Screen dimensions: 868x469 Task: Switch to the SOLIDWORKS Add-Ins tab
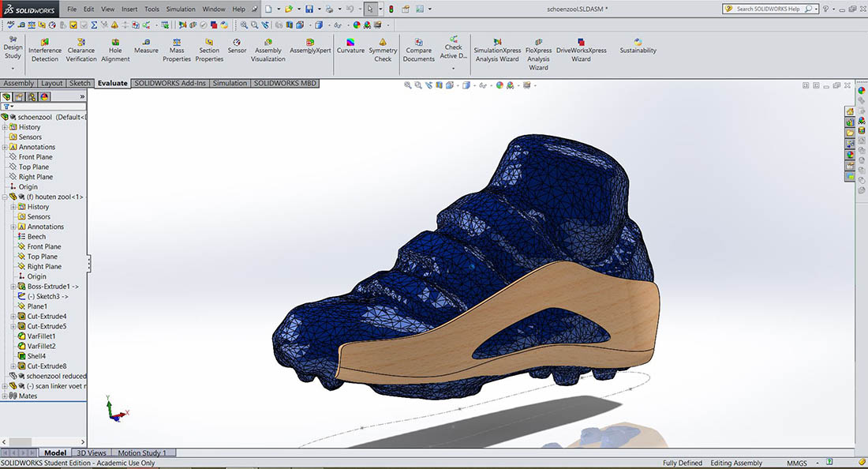click(170, 83)
